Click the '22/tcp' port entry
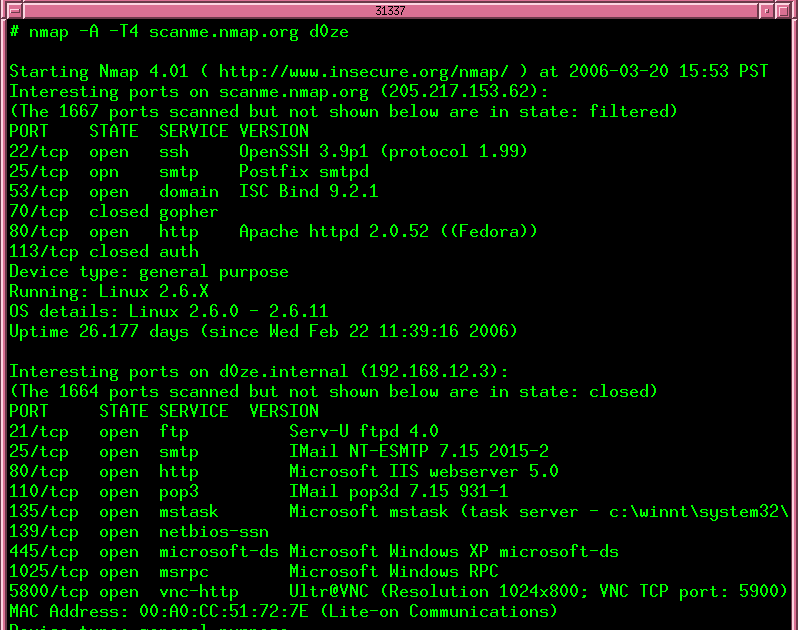This screenshot has width=798, height=630. point(39,152)
